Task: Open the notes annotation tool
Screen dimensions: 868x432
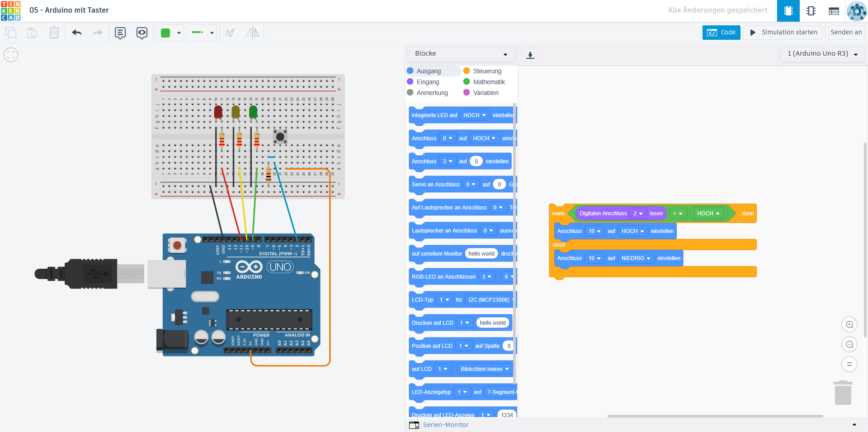Action: coord(120,33)
